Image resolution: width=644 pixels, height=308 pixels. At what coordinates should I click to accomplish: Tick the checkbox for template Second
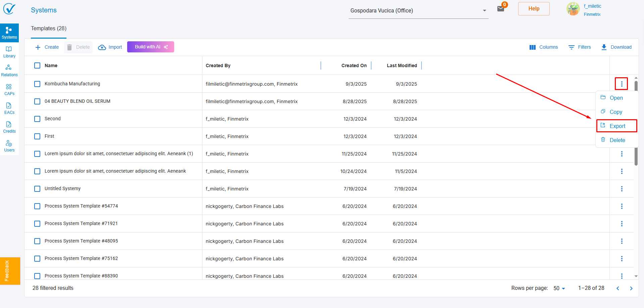tap(37, 119)
